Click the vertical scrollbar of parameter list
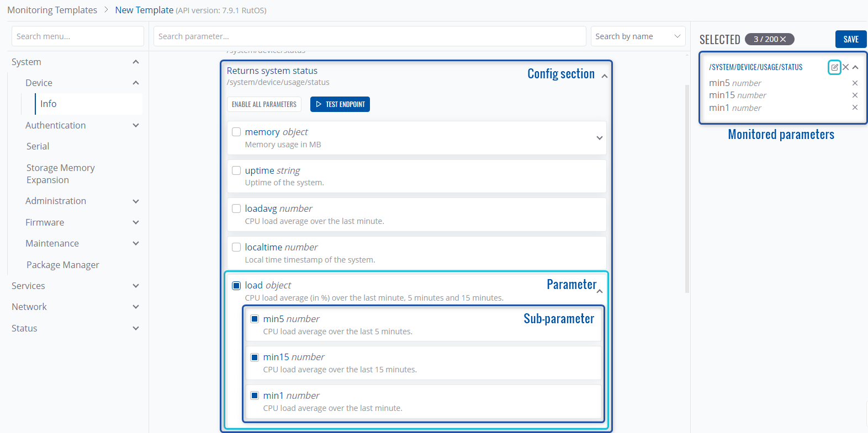The width and height of the screenshot is (868, 433). click(687, 188)
